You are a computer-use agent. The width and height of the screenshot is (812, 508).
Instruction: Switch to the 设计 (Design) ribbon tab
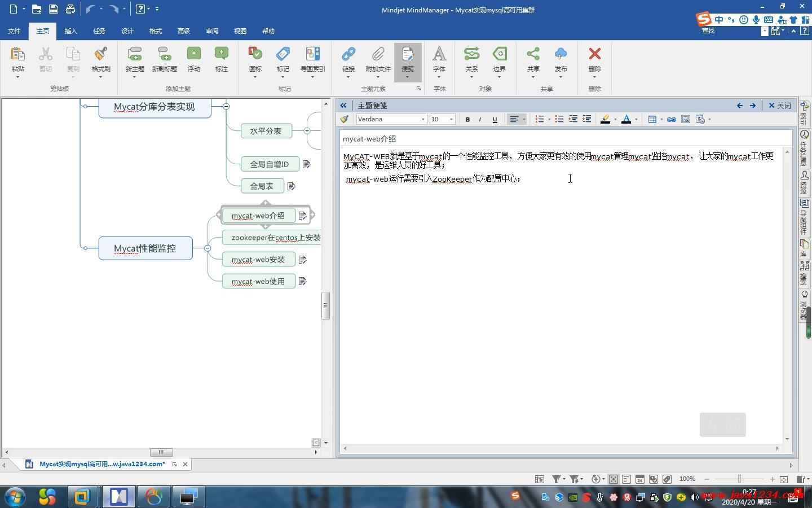(127, 31)
